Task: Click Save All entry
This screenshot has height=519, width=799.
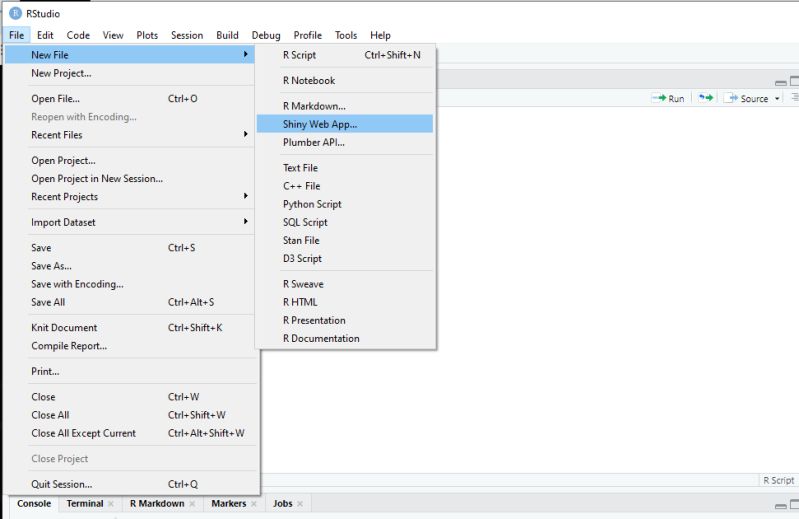Action: point(129,302)
